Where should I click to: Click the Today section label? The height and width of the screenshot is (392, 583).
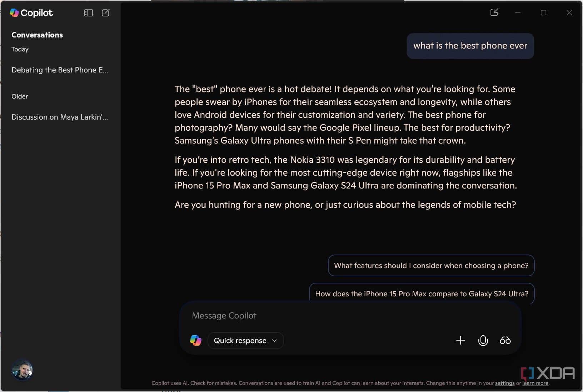(20, 49)
